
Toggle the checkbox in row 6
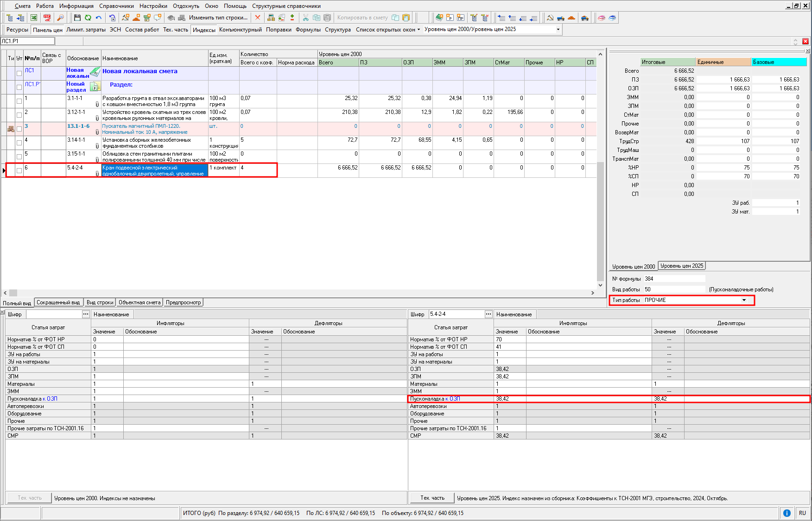pyautogui.click(x=19, y=170)
